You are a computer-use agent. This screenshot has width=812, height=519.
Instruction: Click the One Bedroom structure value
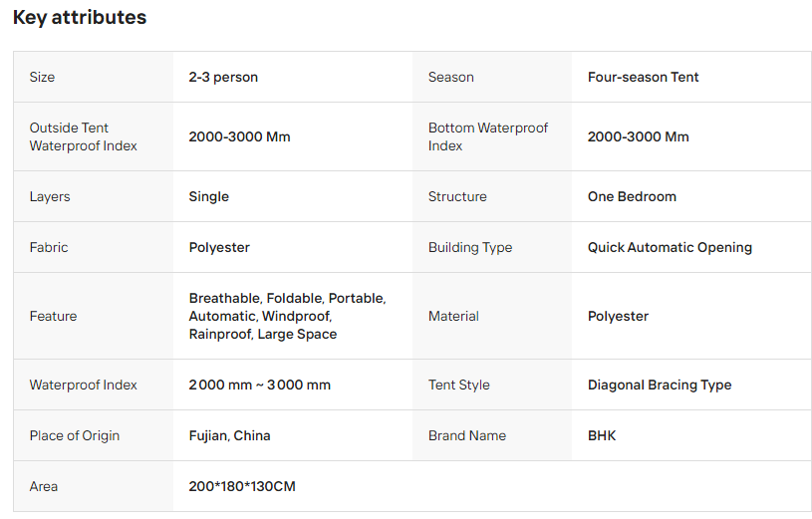coord(632,197)
